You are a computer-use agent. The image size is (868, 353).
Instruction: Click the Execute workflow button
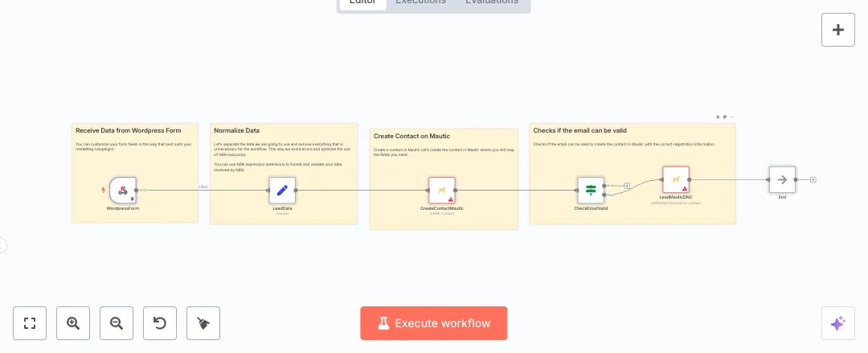pyautogui.click(x=434, y=323)
